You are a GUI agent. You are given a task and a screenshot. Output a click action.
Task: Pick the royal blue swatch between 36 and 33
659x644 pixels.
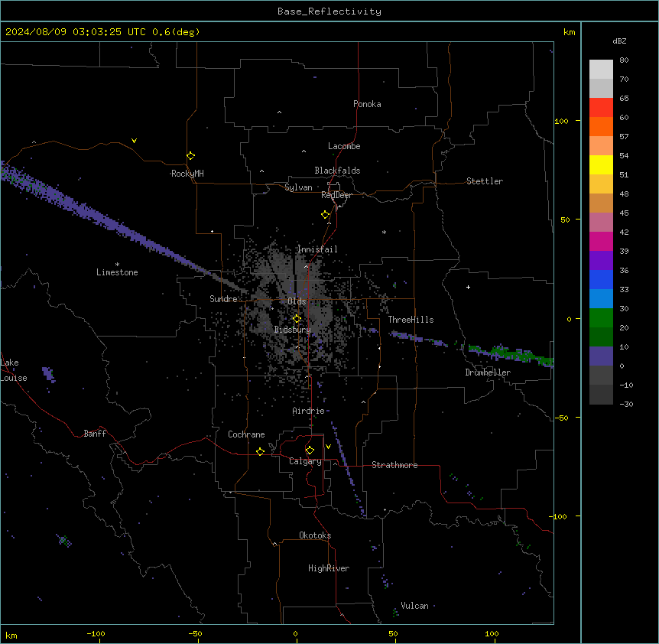pyautogui.click(x=601, y=279)
